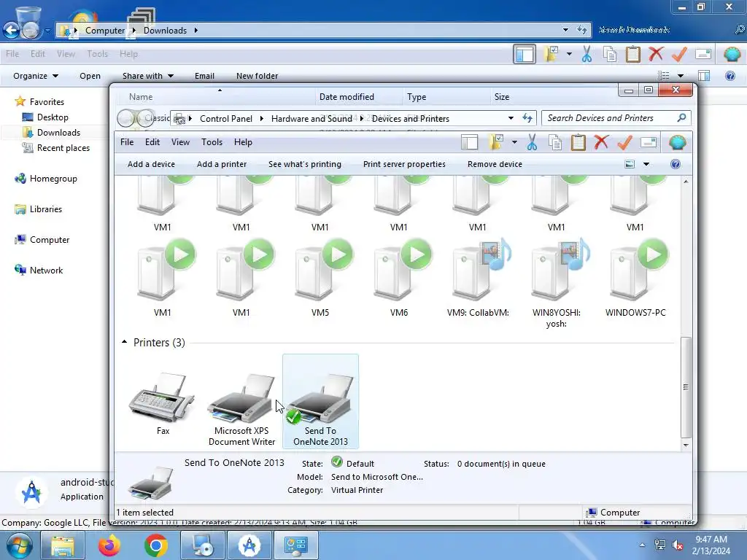Screen dimensions: 747x560
Task: Open Organize dropdown in Downloads window
Action: pos(36,76)
